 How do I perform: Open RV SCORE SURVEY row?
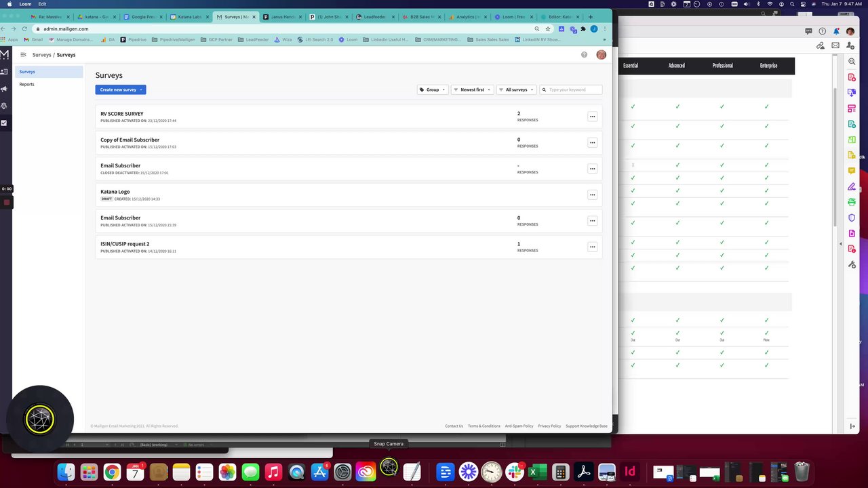click(349, 117)
